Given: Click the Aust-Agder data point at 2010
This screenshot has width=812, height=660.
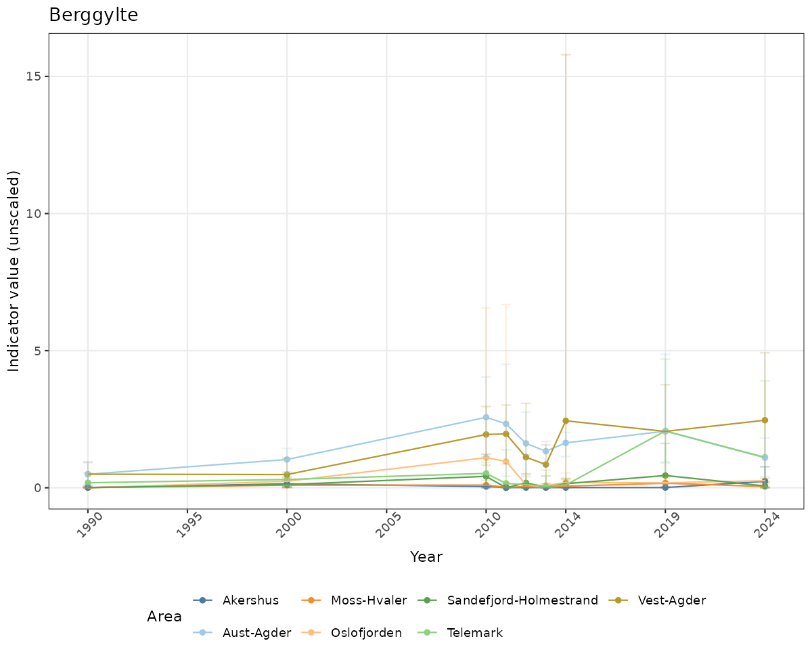Looking at the screenshot, I should 486,417.
